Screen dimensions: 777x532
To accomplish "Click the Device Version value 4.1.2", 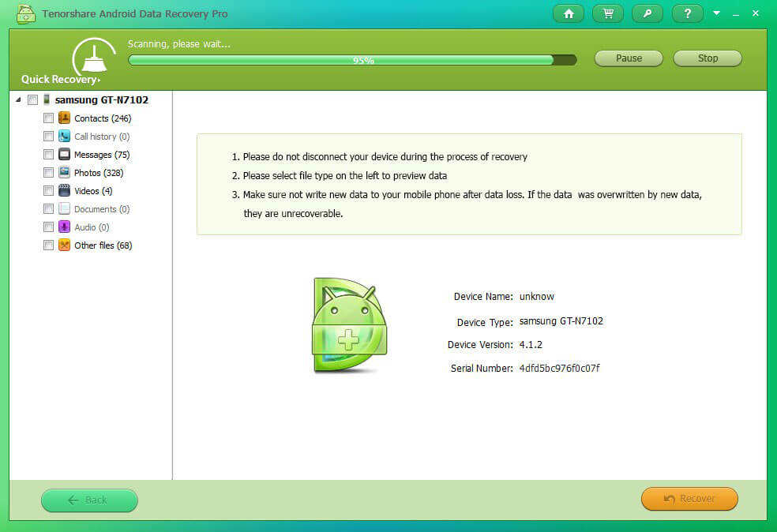I will pos(530,345).
